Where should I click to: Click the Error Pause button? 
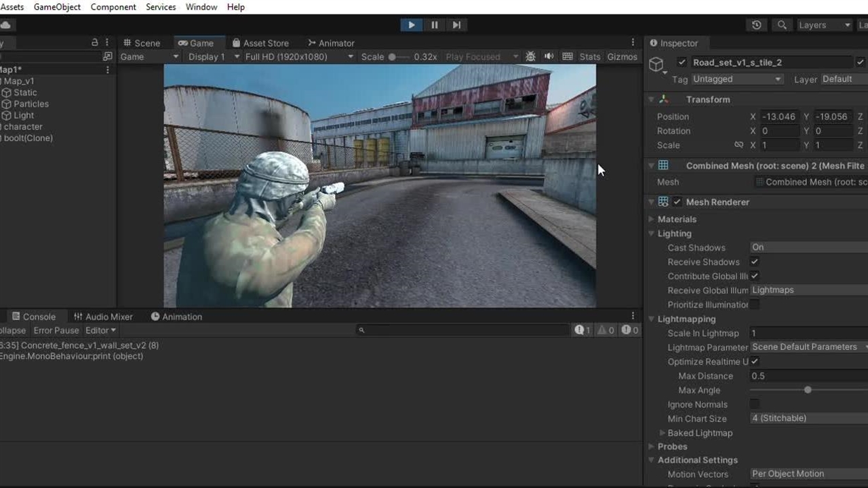56,330
